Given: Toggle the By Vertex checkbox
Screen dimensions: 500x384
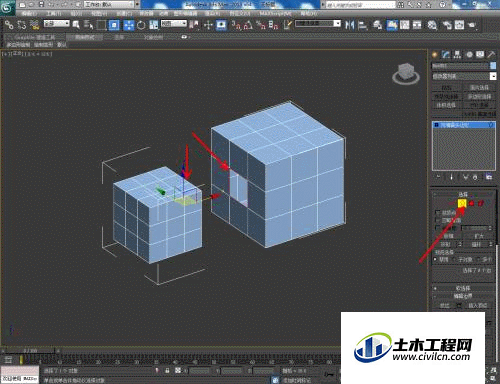Looking at the screenshot, I should pos(438,212).
